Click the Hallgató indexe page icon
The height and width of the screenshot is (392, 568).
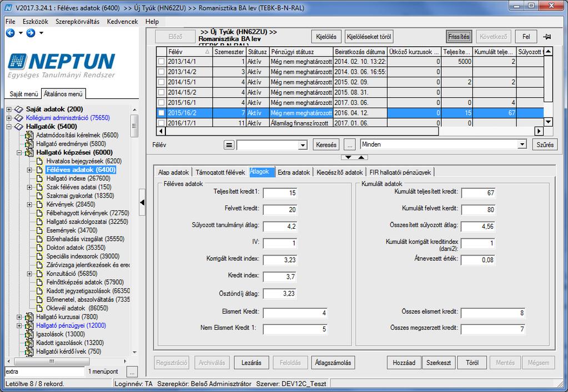[39, 178]
